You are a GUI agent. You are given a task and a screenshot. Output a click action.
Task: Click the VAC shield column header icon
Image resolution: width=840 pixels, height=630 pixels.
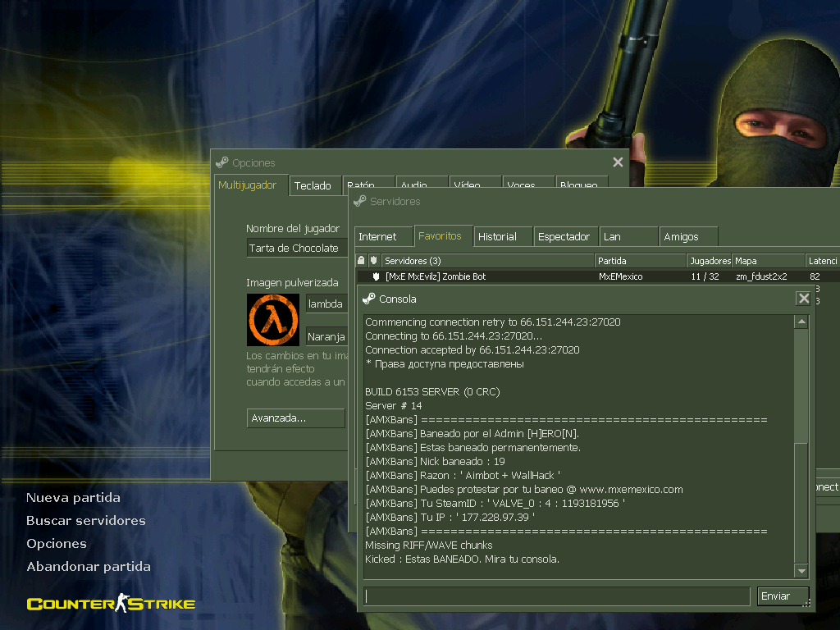(373, 260)
